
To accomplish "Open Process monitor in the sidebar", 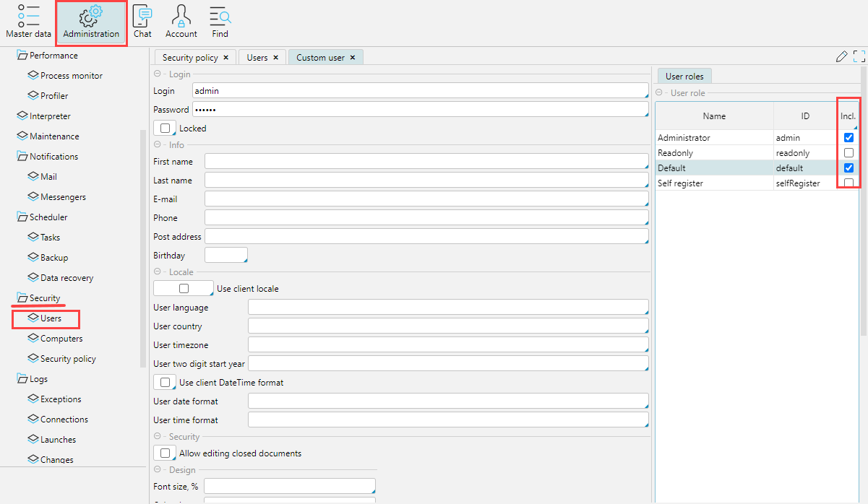I will (71, 76).
